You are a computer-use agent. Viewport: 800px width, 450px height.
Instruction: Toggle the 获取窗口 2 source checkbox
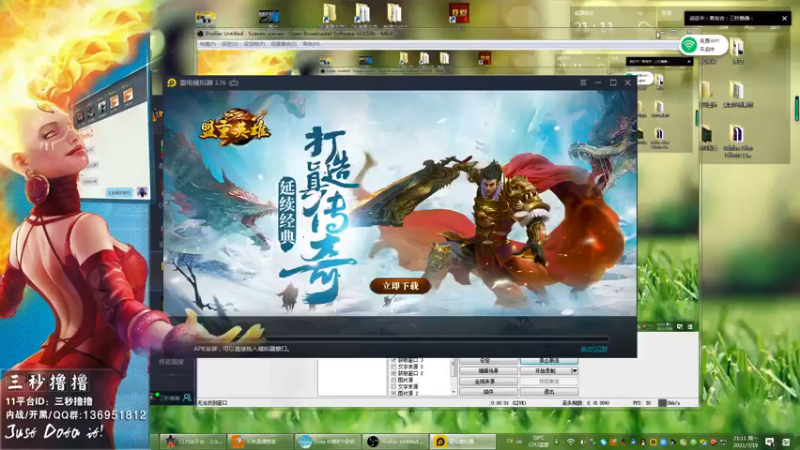[x=393, y=373]
